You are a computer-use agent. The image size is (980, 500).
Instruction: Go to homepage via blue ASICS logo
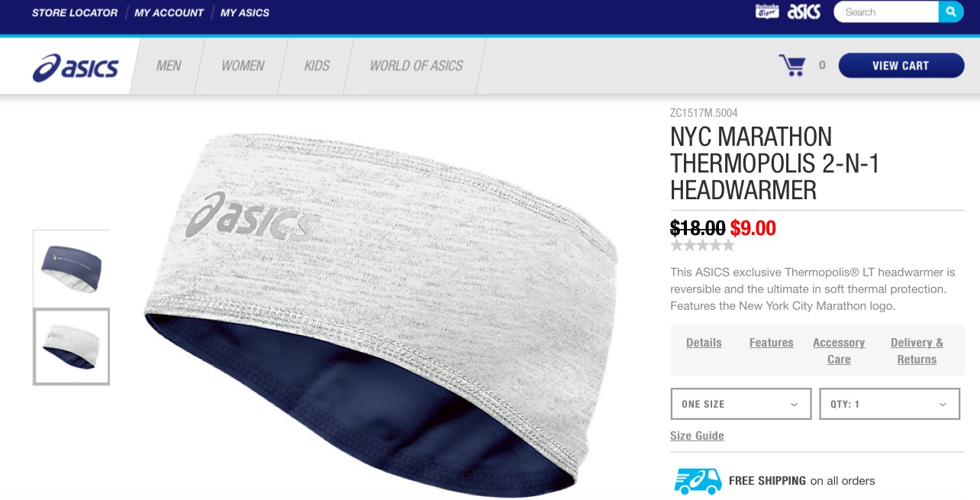pos(76,67)
